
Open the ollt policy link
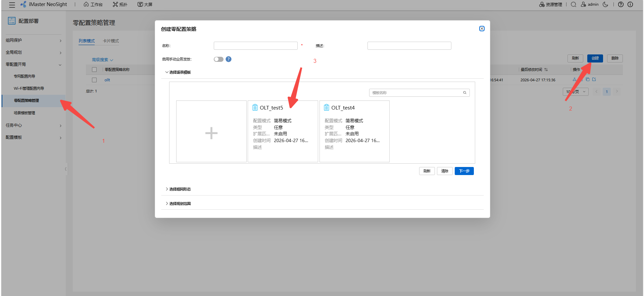[107, 80]
